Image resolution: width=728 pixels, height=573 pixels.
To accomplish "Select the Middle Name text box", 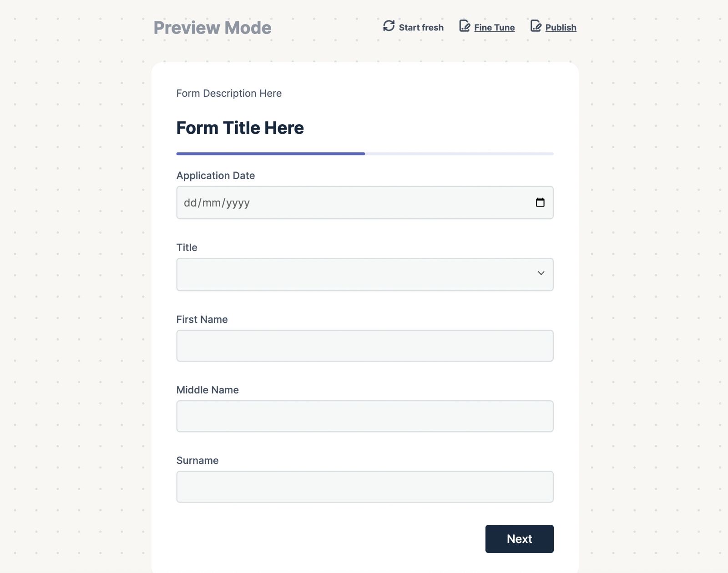I will (364, 416).
